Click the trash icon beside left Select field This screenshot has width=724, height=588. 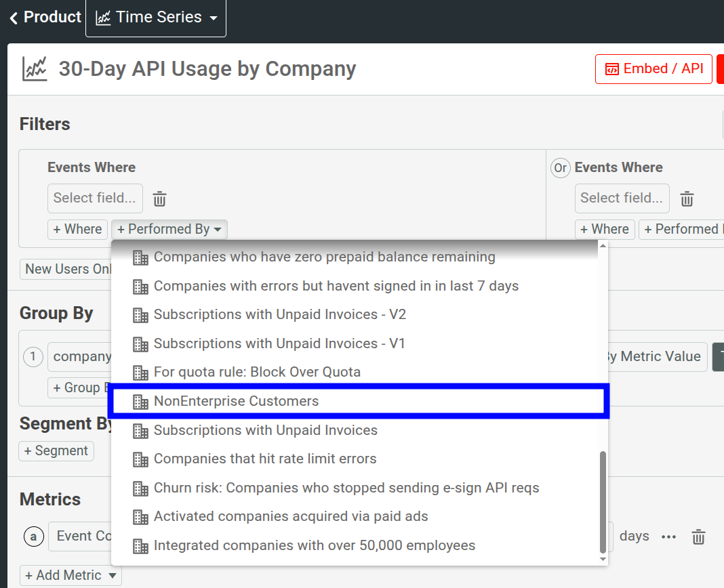click(159, 198)
